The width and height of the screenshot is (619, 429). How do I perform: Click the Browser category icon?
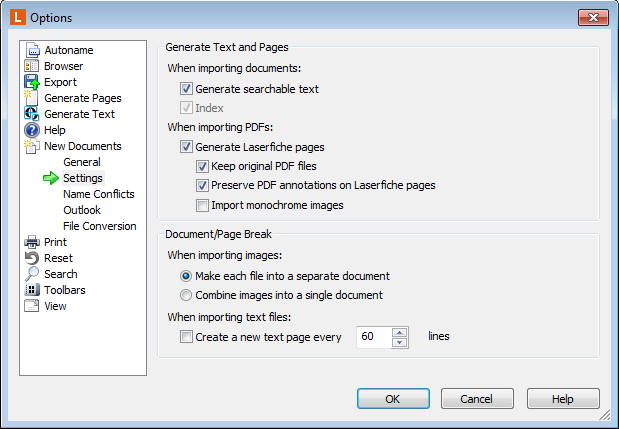pos(32,66)
